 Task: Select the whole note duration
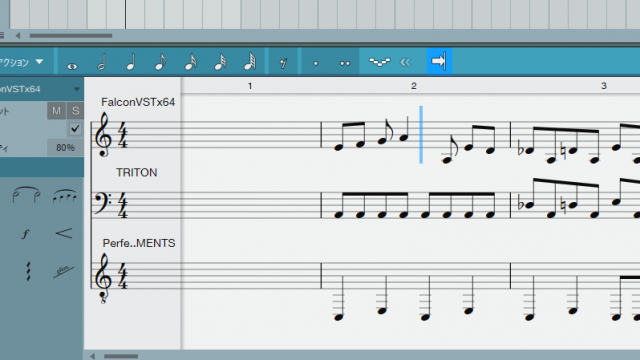[x=72, y=66]
